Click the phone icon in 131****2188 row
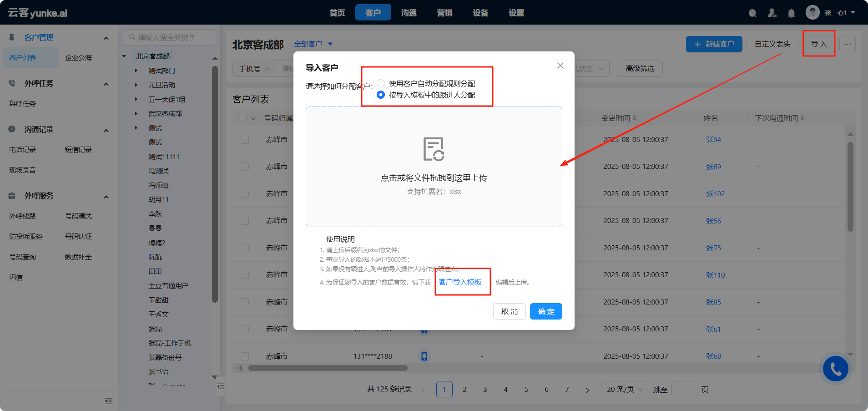Viewport: 868px width, 411px height. point(424,356)
